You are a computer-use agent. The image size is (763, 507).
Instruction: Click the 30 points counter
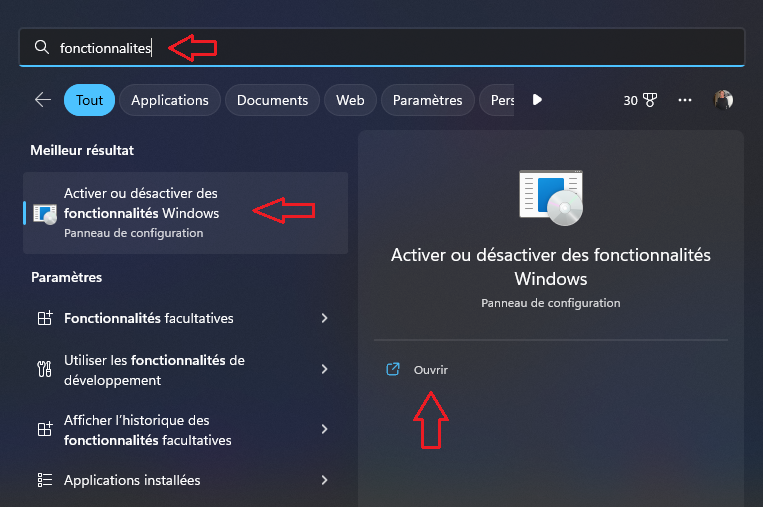(x=631, y=100)
